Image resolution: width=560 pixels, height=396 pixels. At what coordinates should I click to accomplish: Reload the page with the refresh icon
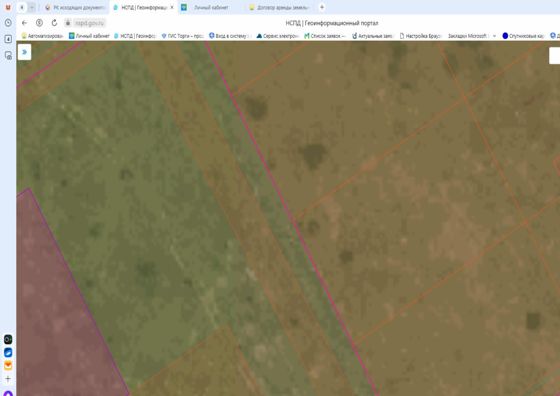tap(54, 23)
